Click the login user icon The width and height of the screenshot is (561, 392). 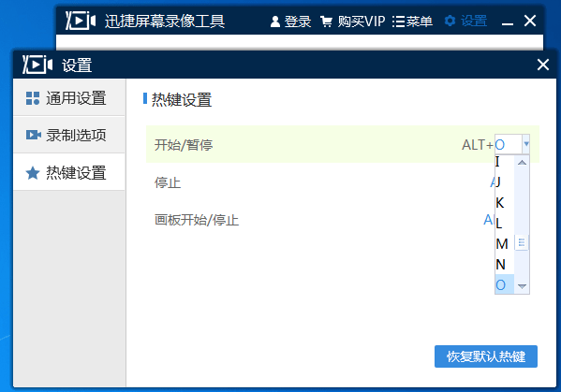click(x=275, y=22)
